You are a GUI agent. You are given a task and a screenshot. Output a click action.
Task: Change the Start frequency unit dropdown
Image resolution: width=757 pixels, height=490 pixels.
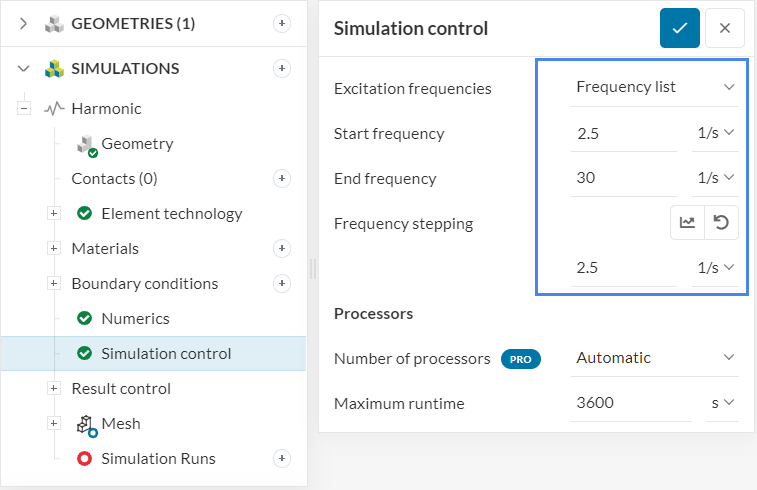click(716, 133)
